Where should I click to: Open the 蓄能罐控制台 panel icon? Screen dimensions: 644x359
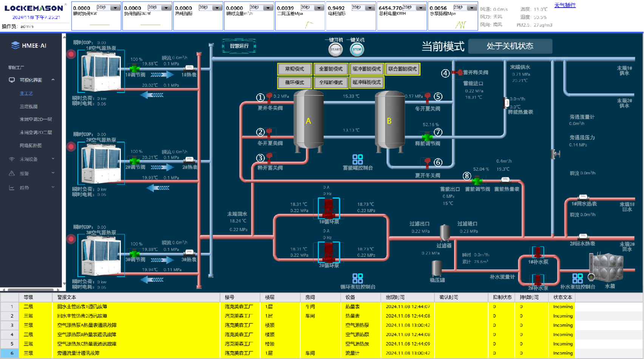357,159
